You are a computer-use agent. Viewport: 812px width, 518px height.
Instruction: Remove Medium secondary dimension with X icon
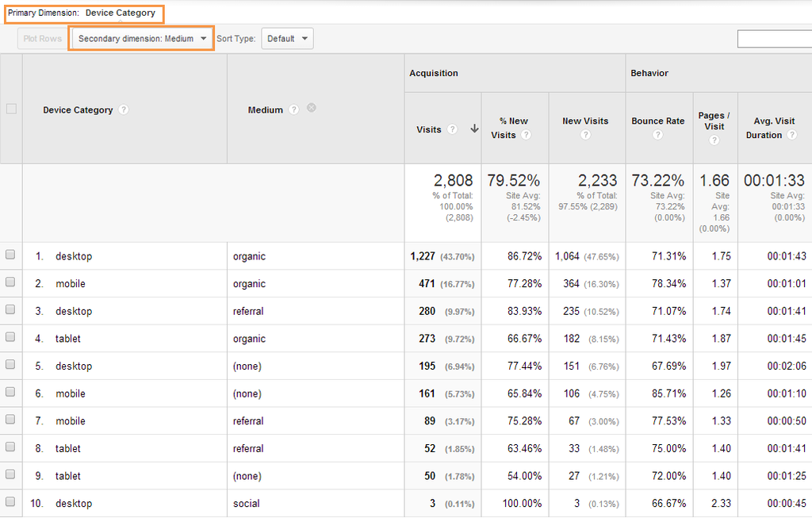click(312, 108)
